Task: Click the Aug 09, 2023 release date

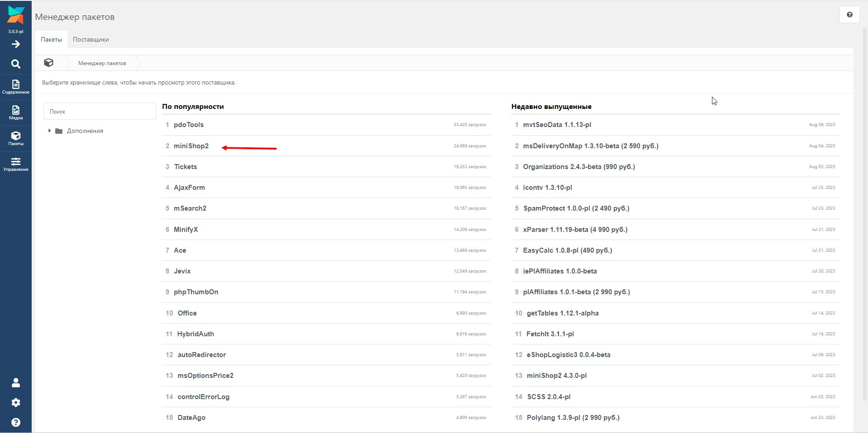Action: click(x=822, y=125)
